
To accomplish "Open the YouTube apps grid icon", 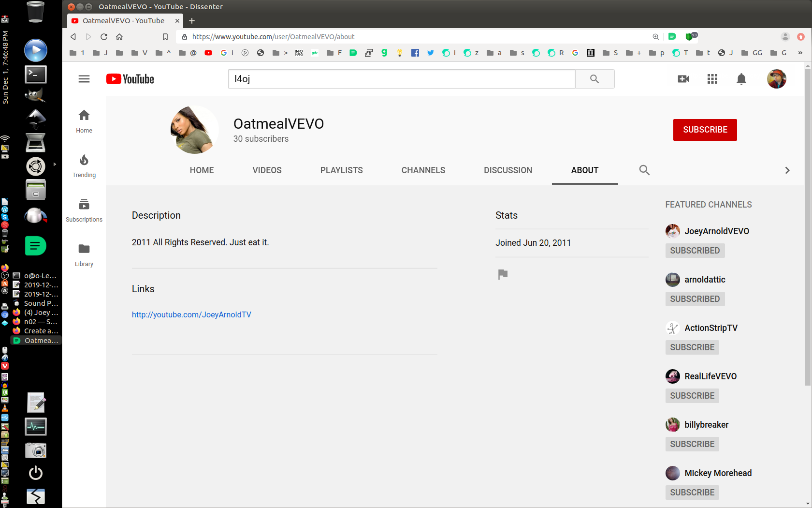I will [x=712, y=79].
